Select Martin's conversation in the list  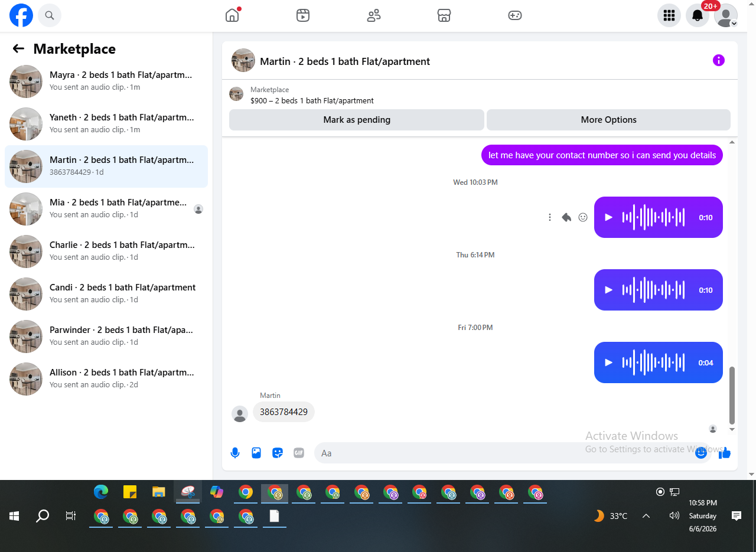pos(106,166)
